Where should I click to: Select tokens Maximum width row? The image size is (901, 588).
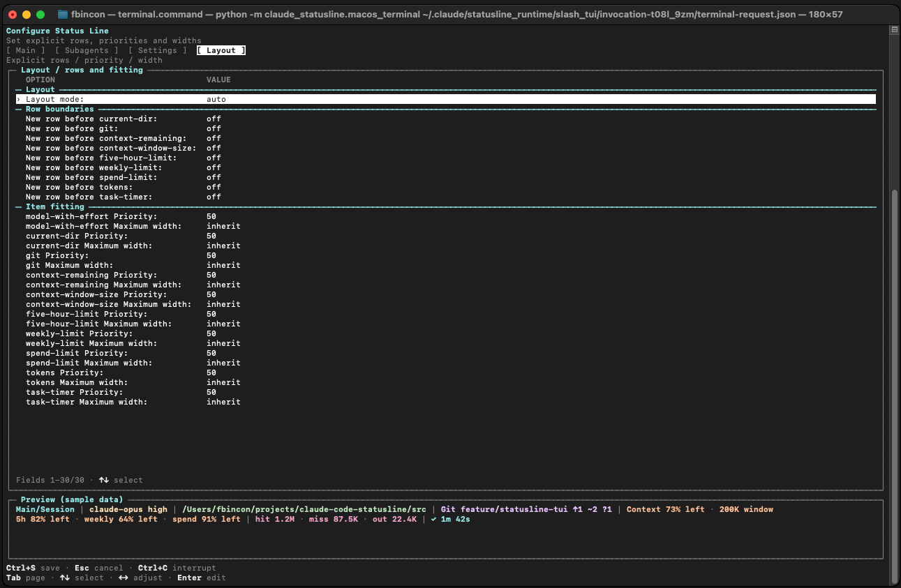[445, 382]
